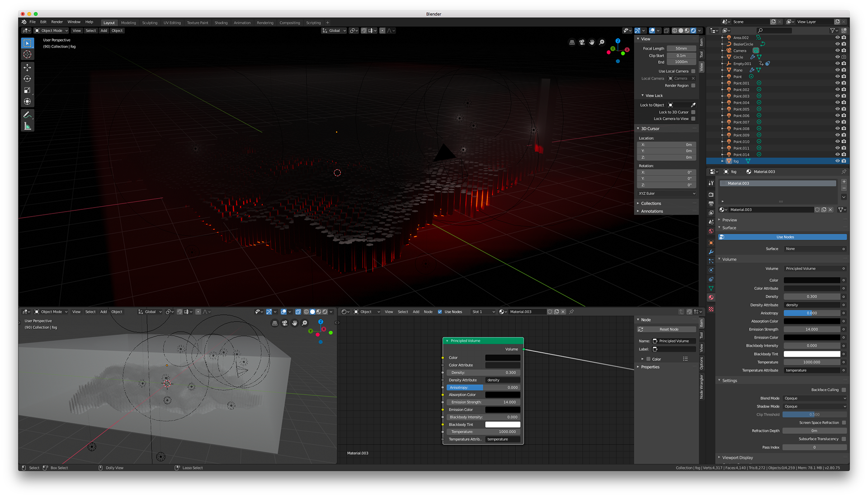868x497 pixels.
Task: Enable Subsurface Translucency checkbox
Action: (x=844, y=439)
